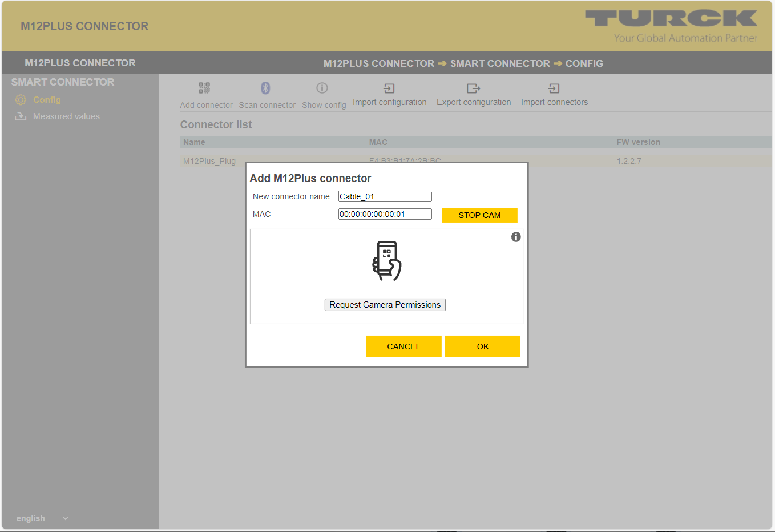Click the STOP CAM button
This screenshot has width=775, height=532.
[x=480, y=215]
